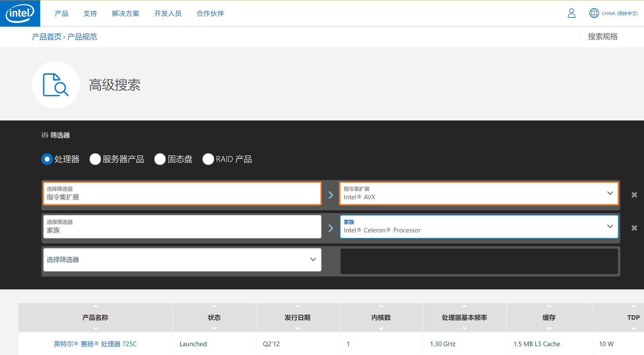The height and width of the screenshot is (355, 644).
Task: Sort 处理器基本频率 column descending
Action: click(465, 328)
